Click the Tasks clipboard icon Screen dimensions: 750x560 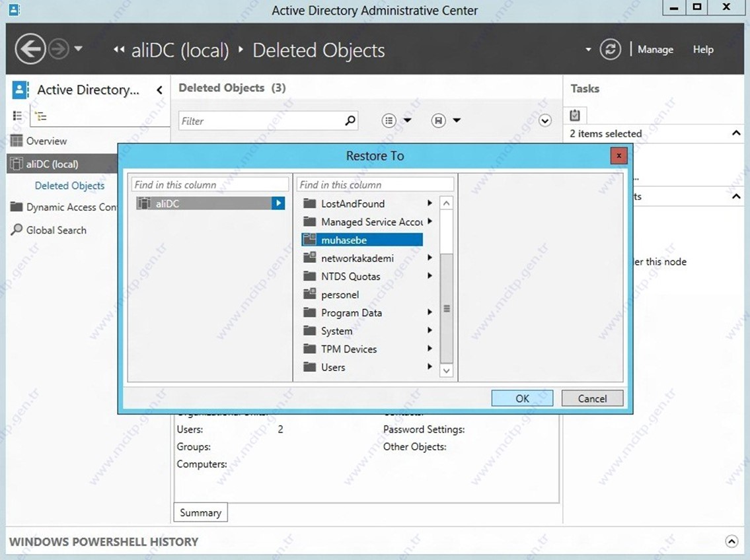575,115
